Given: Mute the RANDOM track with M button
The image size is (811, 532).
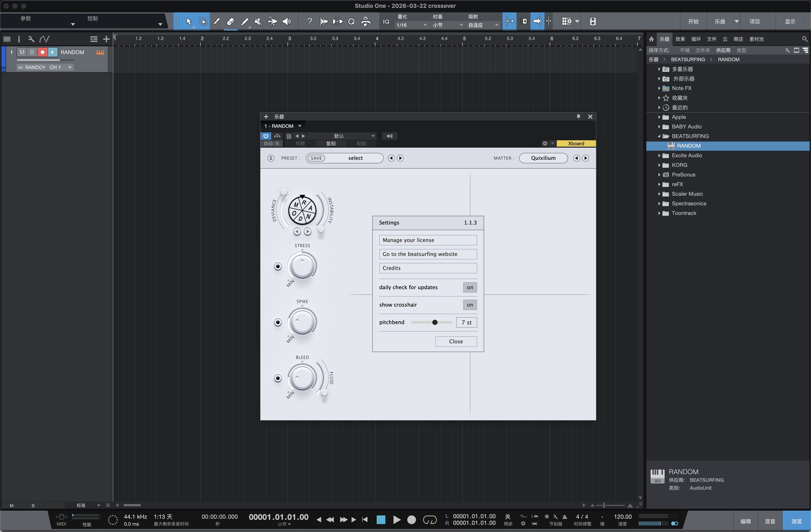Looking at the screenshot, I should [22, 52].
